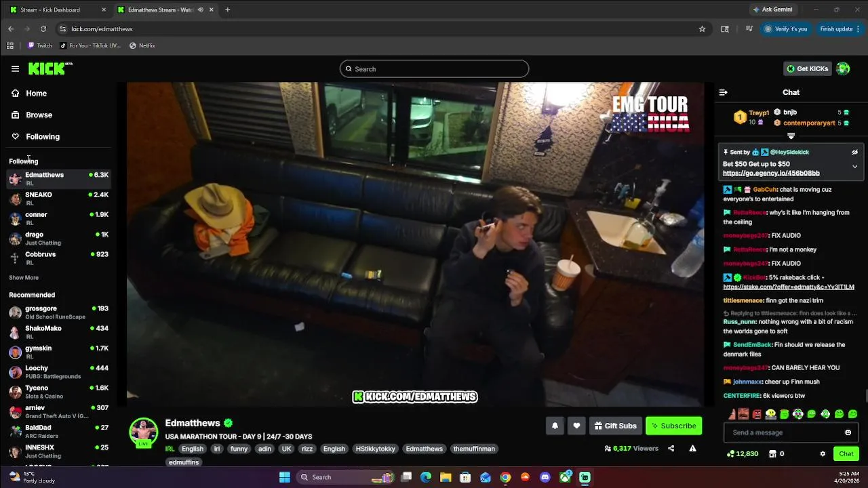The image size is (868, 488).
Task: Open amiev Grand Theft Auto channel
Action: (58, 411)
